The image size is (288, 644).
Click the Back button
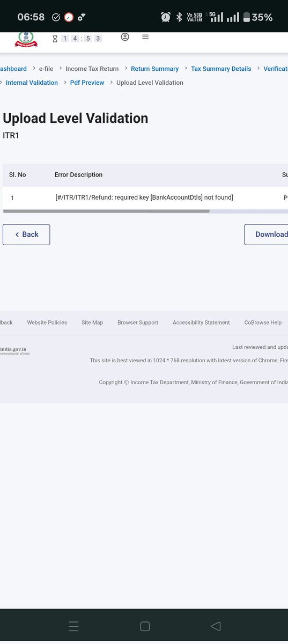[x=26, y=235]
